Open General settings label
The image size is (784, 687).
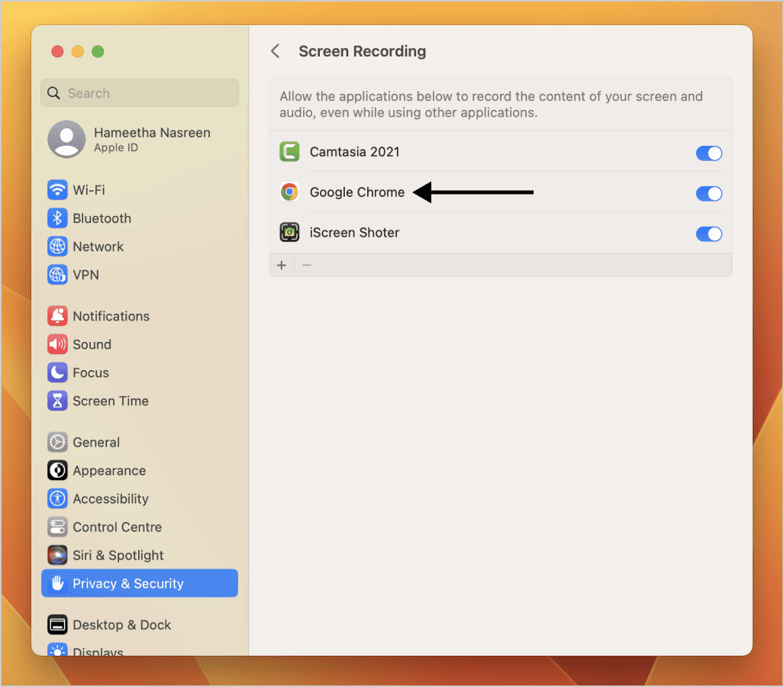click(96, 442)
